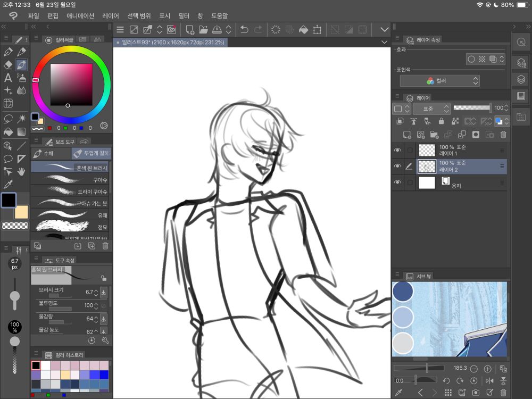The height and width of the screenshot is (399, 532).
Task: Select the 드라이 구아슈 brush
Action: point(70,192)
